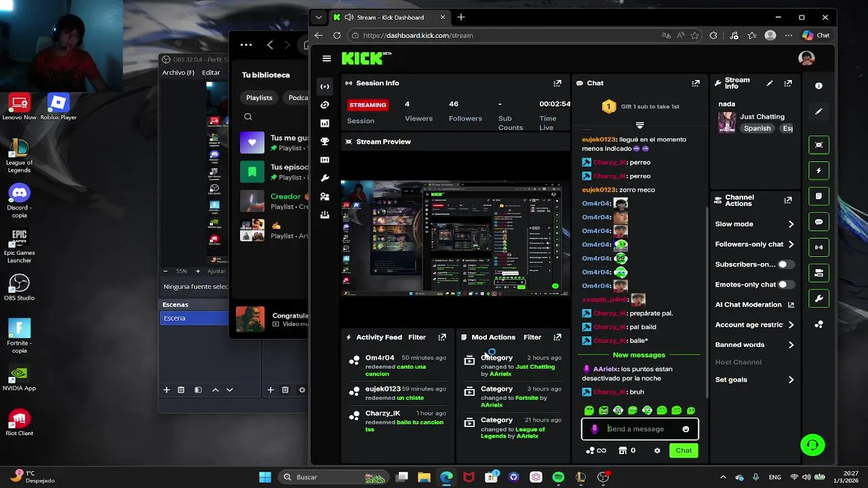Open Mod Actions Filter
Screen dimensions: 868x488
[x=532, y=337]
